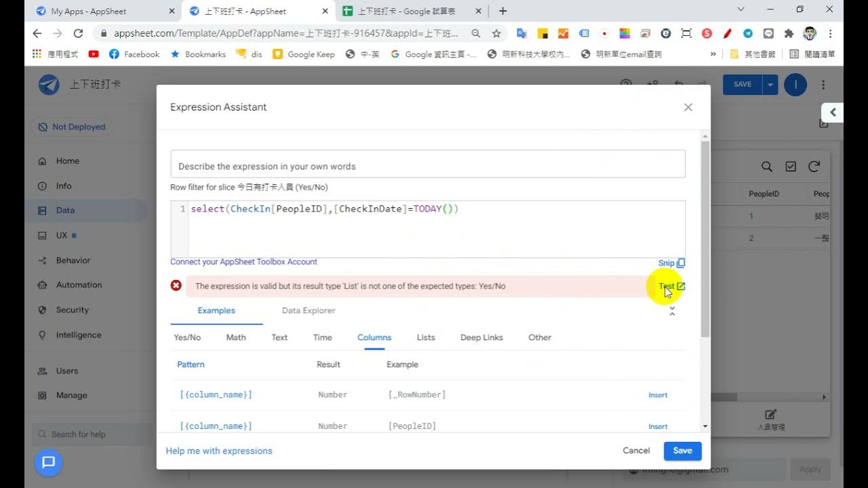Select the Lists examples tab
Screen dimensions: 868x488
[426, 338]
